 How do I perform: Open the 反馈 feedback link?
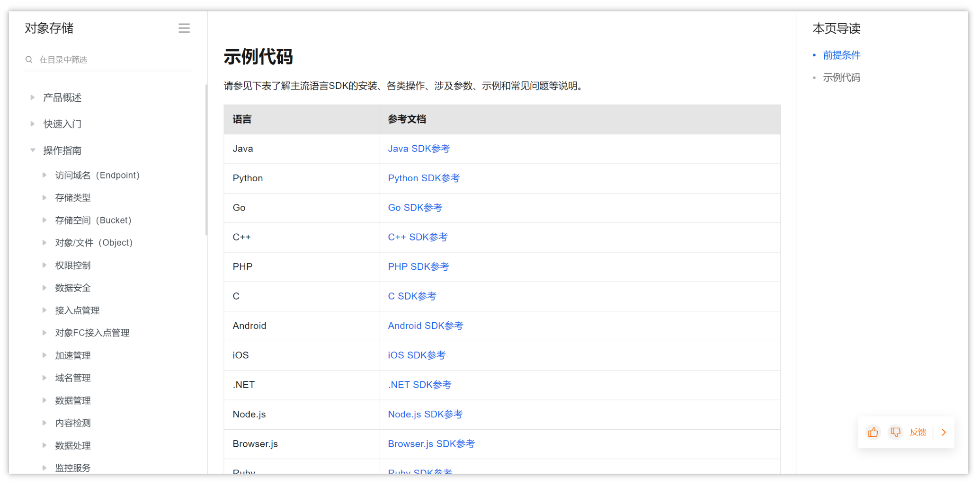point(918,432)
